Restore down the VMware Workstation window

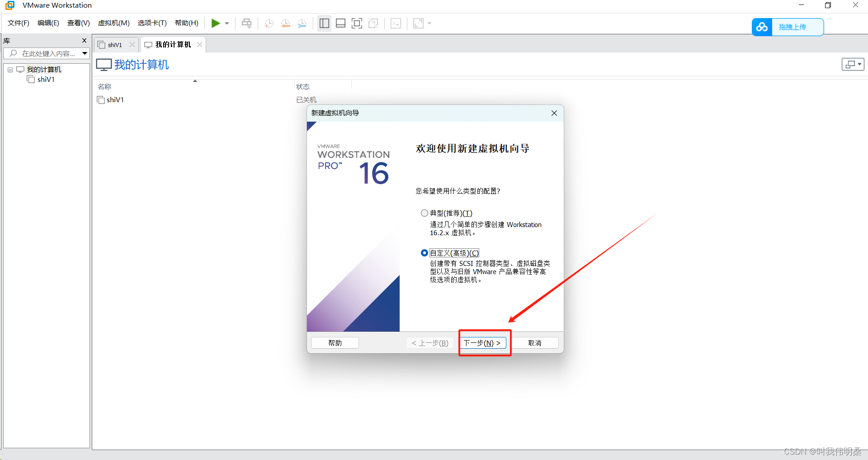pos(828,5)
